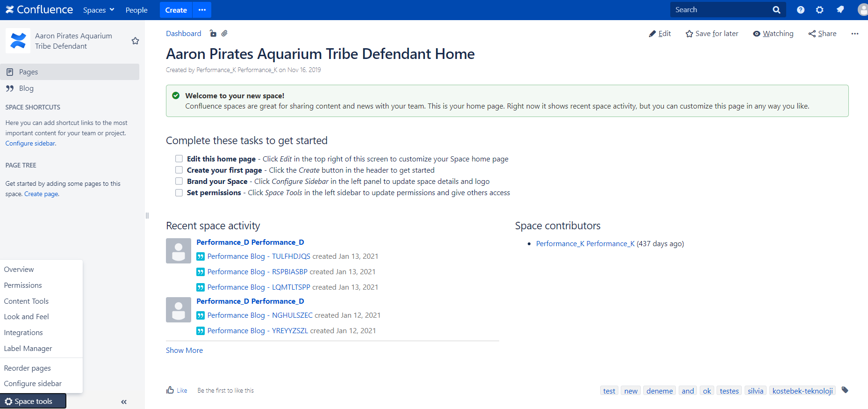
Task: Open the Share page button
Action: point(823,34)
